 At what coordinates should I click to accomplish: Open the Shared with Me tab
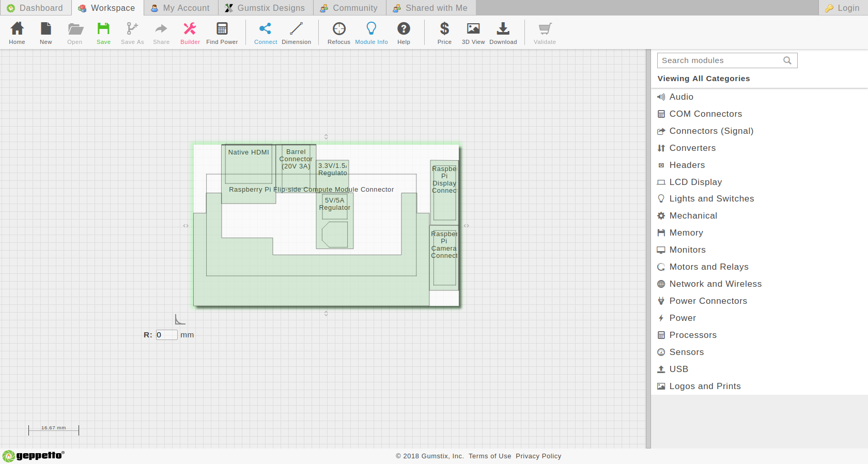tap(430, 8)
